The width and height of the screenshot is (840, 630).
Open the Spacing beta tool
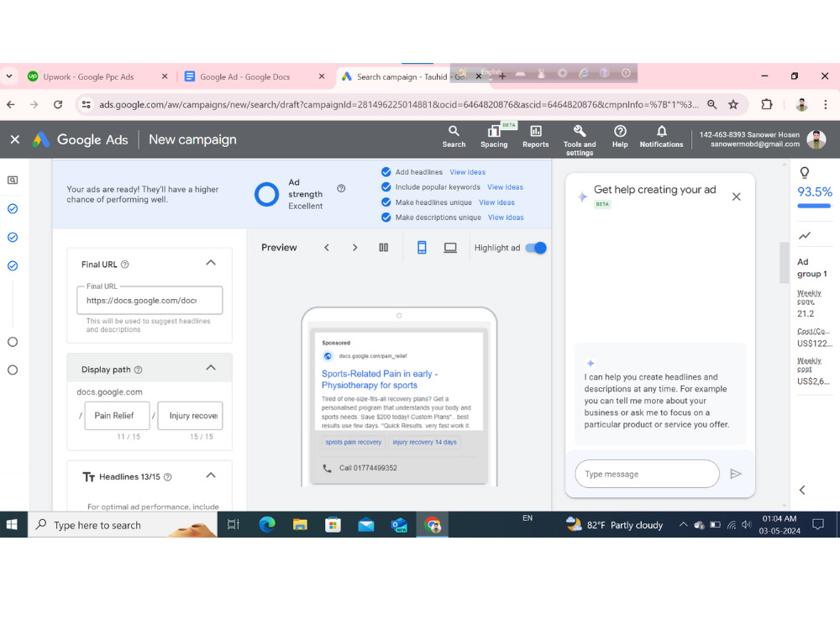493,137
